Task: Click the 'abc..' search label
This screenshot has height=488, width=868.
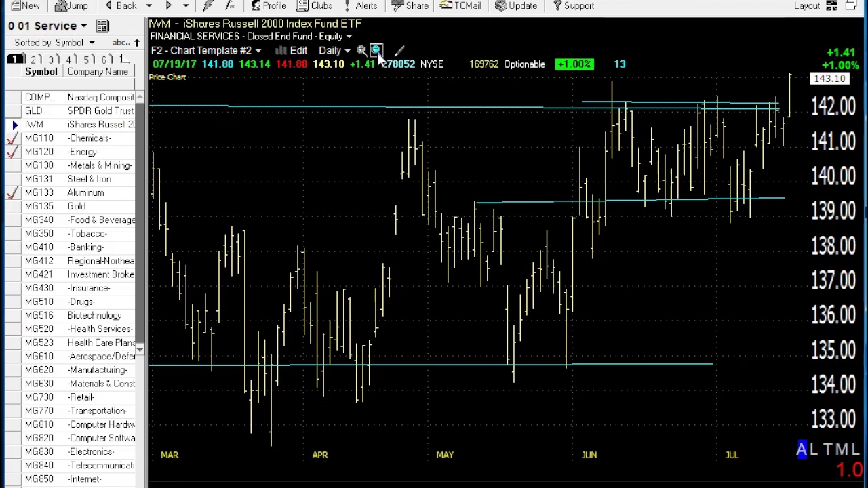Action: click(121, 43)
